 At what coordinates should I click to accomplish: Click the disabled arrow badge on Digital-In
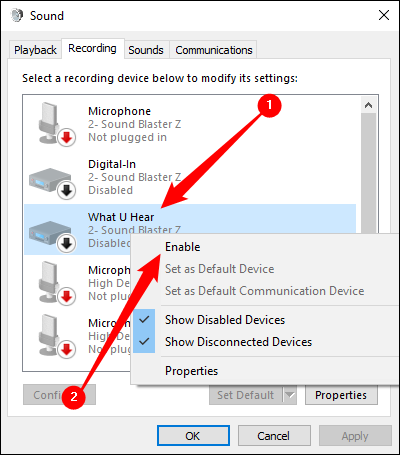[67, 190]
